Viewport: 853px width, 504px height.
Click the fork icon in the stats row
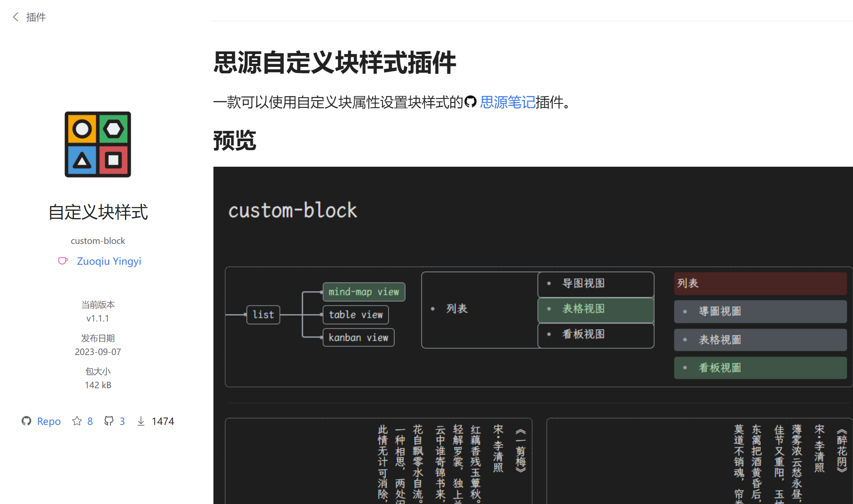point(109,421)
